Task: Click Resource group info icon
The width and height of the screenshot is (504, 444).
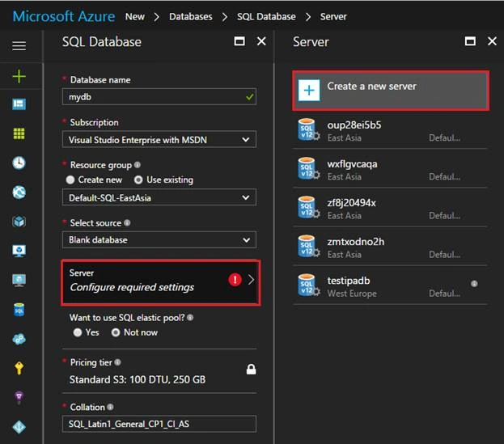Action: (138, 165)
